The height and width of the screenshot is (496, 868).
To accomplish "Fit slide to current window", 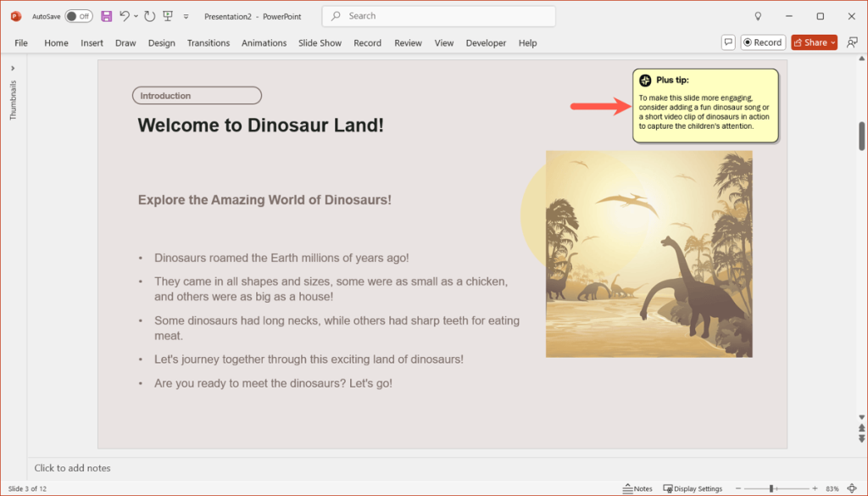I will pyautogui.click(x=851, y=488).
